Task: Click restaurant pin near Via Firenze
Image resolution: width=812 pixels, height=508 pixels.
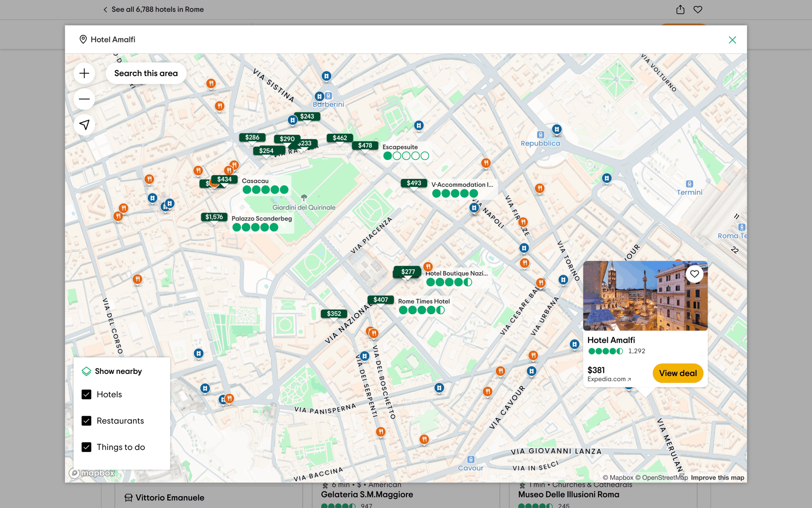Action: [x=523, y=222]
